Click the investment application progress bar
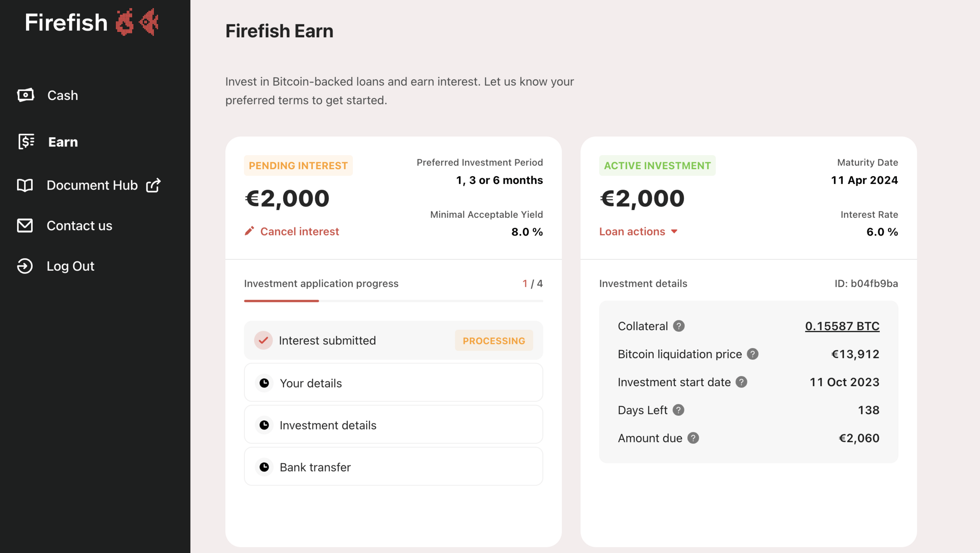Viewport: 980px width, 553px height. tap(393, 301)
